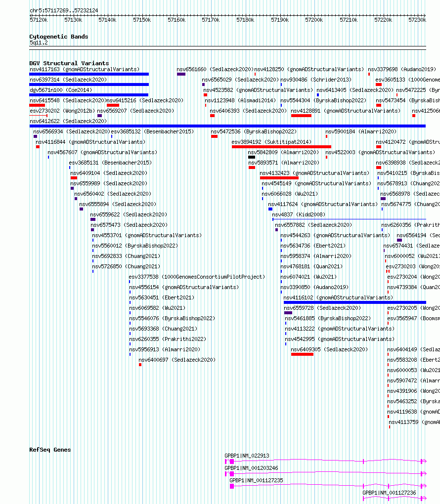Click the 57120k ruler tick label
Image resolution: width=440 pixels, height=504 pixels.
pos(39,20)
